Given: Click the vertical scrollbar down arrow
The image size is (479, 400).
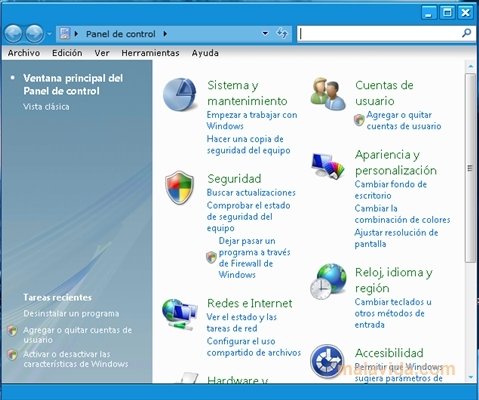Looking at the screenshot, I should click(x=471, y=377).
